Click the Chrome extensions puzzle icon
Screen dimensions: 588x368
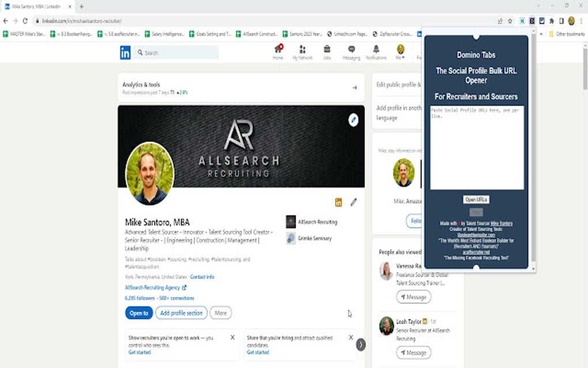pyautogui.click(x=552, y=20)
